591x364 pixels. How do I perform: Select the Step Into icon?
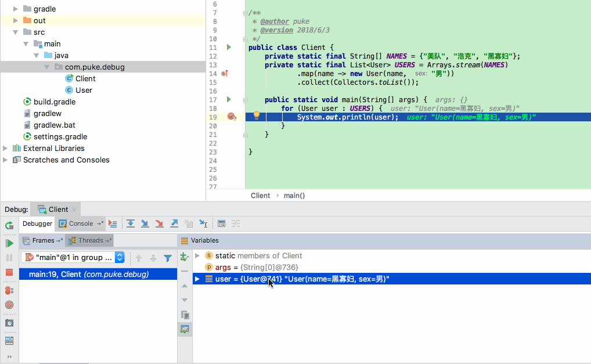(145, 224)
